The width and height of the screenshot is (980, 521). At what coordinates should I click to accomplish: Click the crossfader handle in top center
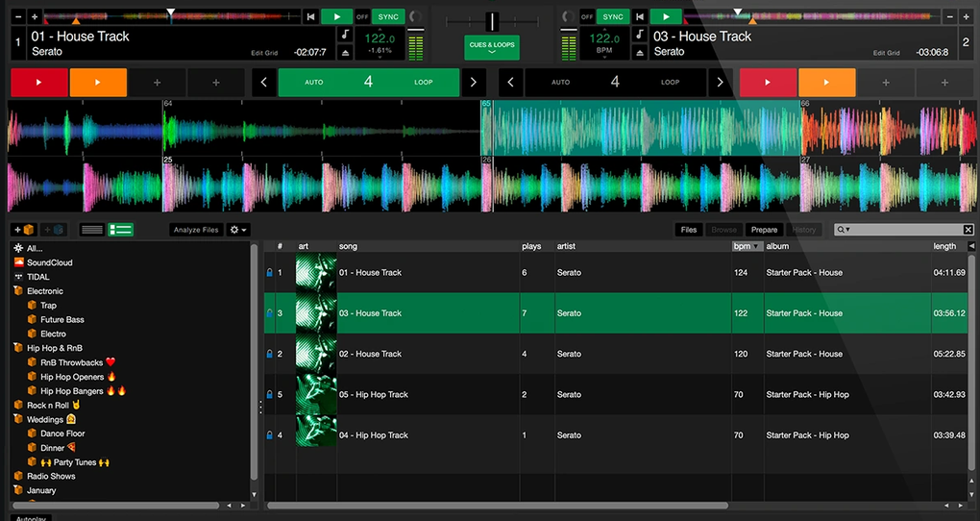pos(492,21)
